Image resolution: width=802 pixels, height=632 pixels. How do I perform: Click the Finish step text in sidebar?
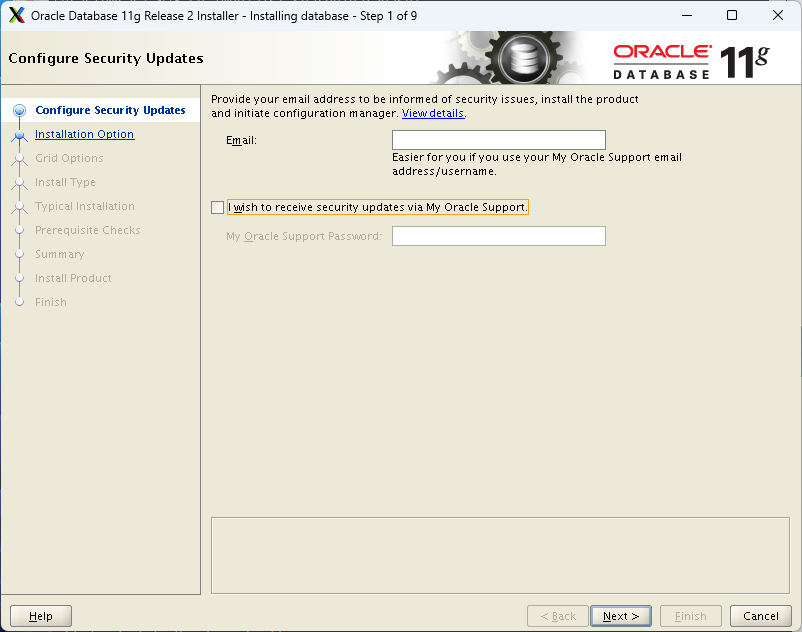(51, 302)
